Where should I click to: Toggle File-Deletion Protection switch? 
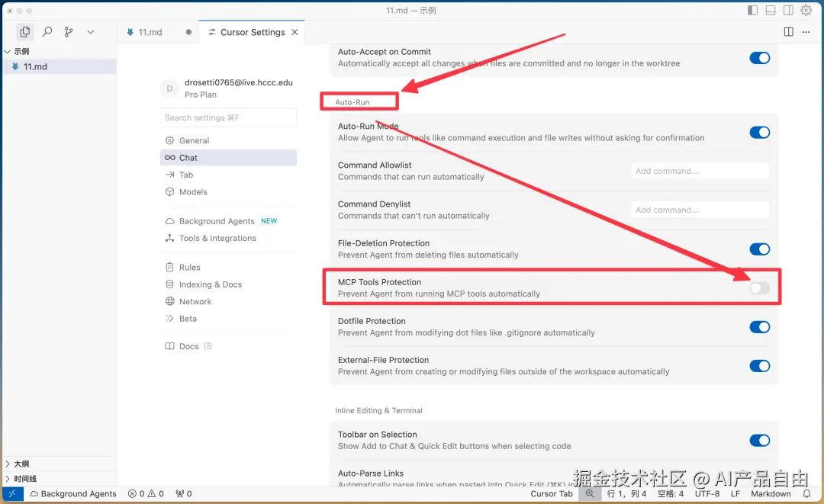coord(759,249)
